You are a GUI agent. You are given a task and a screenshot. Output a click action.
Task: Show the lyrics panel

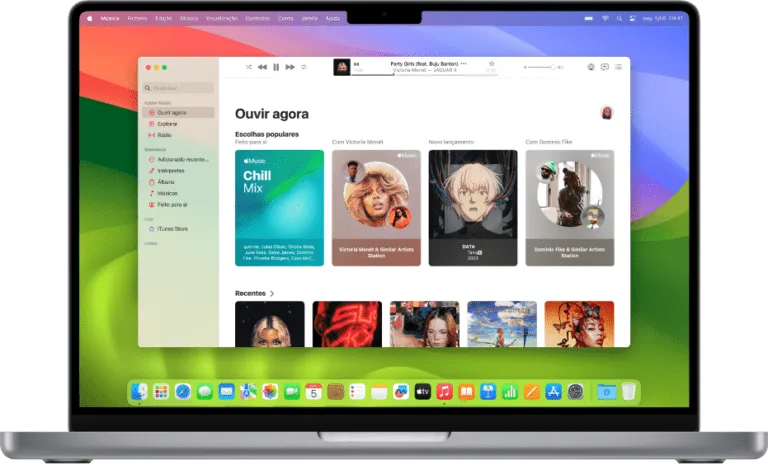click(x=604, y=67)
